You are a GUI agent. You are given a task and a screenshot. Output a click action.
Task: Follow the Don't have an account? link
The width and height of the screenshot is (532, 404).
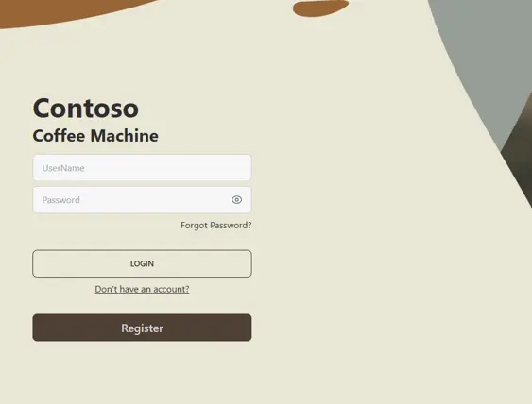[x=142, y=289]
